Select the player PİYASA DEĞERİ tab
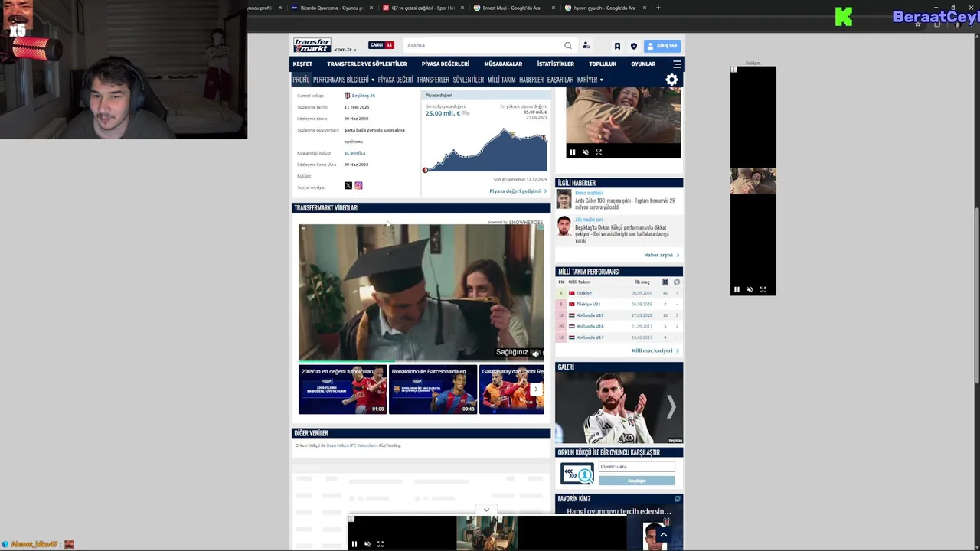Screen dimensions: 980x551 click(395, 80)
